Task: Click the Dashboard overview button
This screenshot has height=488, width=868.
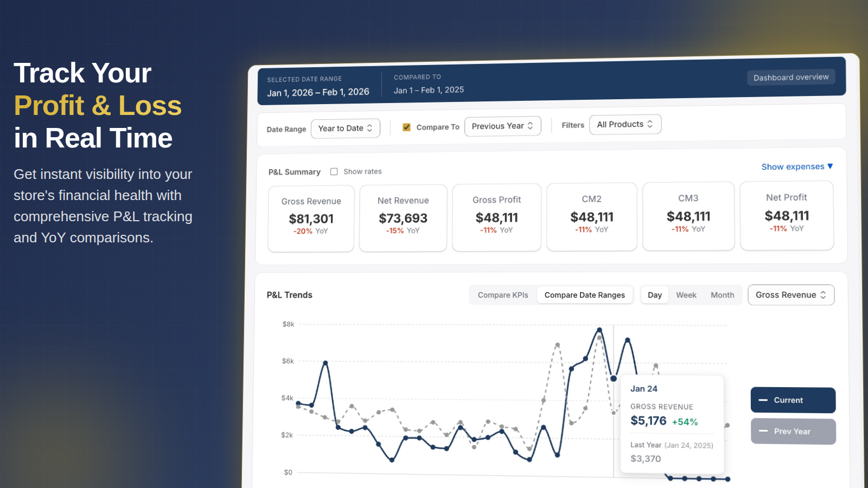Action: tap(791, 77)
